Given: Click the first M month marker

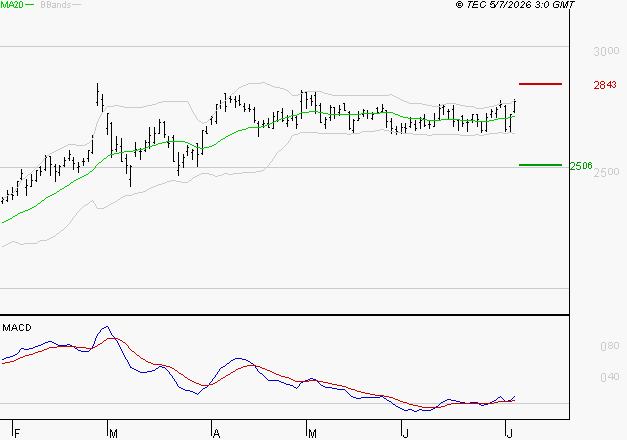Looking at the screenshot, I should coord(113,434).
